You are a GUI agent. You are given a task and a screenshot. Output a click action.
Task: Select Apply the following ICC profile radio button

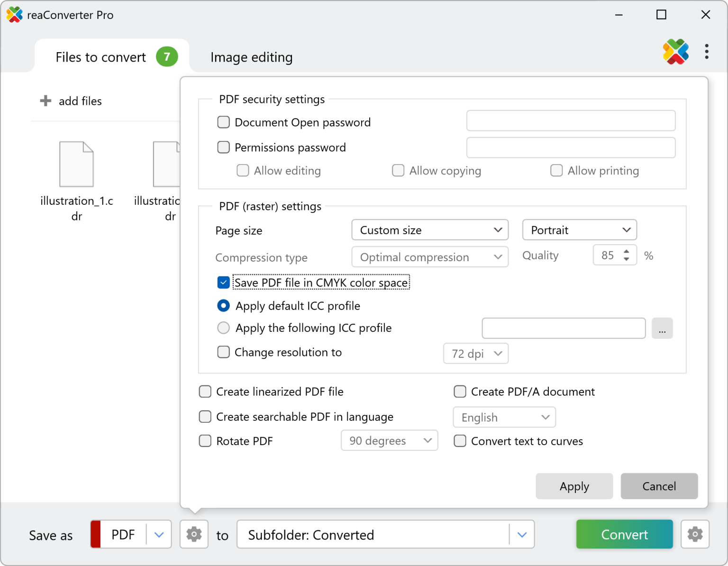point(223,328)
